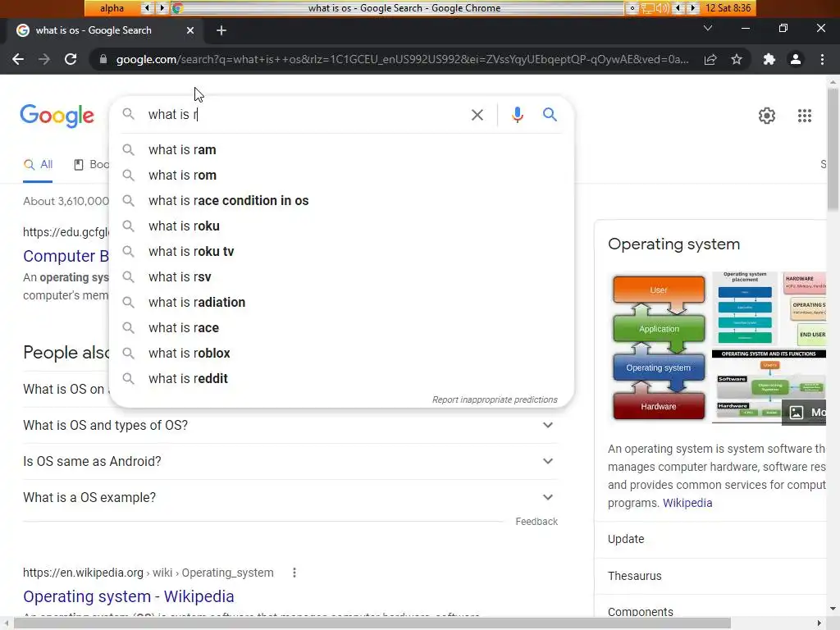Go back using Chrome's back arrow
The height and width of the screenshot is (630, 840).
[x=18, y=59]
